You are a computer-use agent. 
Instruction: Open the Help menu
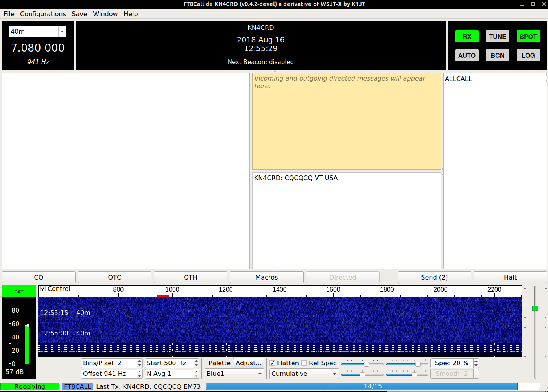[131, 14]
